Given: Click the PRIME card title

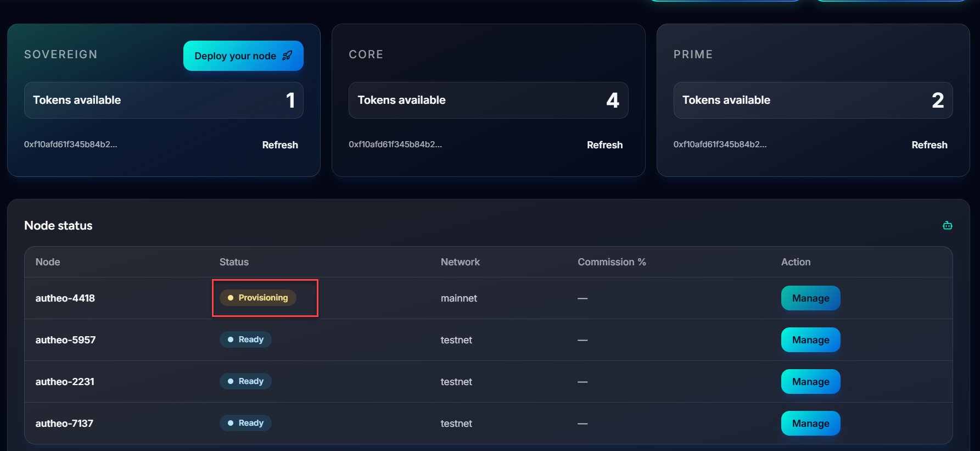Looking at the screenshot, I should [x=693, y=54].
